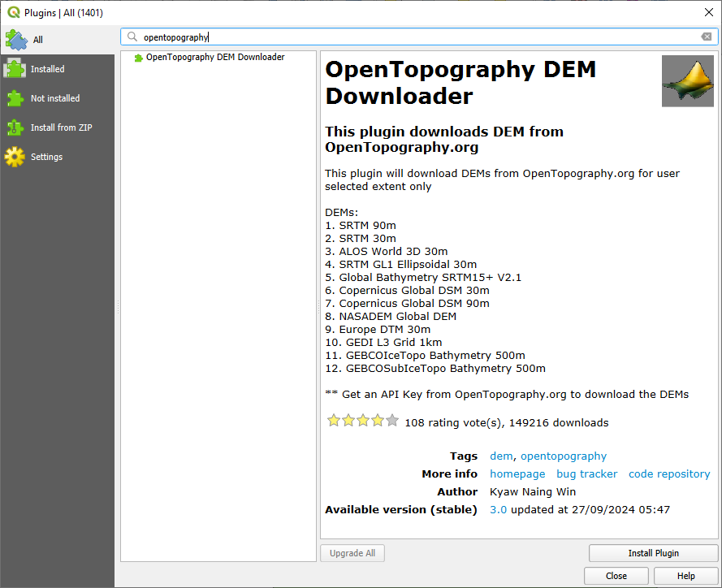Screen dimensions: 722x588
Task: Click the opentopography tag link
Action: [563, 456]
